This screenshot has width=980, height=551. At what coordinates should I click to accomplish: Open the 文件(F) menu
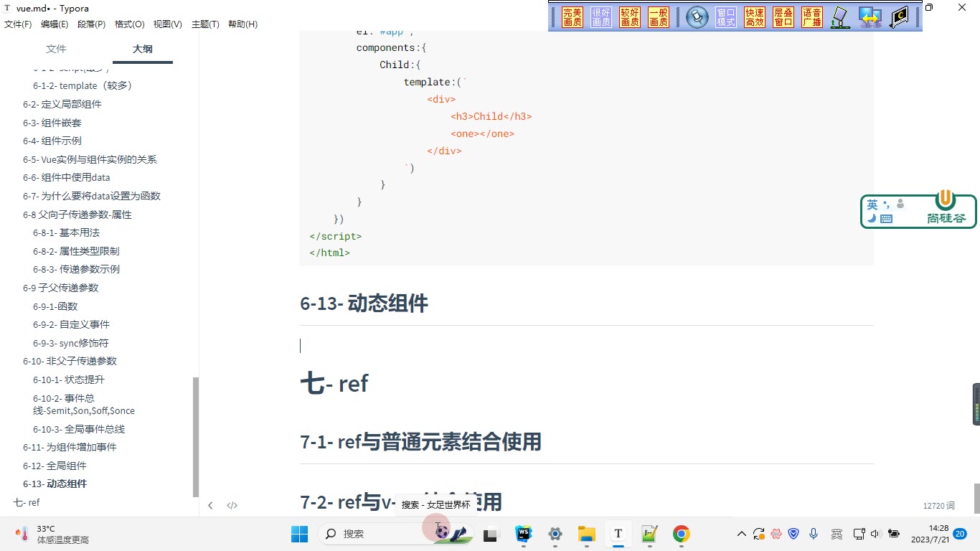(18, 24)
